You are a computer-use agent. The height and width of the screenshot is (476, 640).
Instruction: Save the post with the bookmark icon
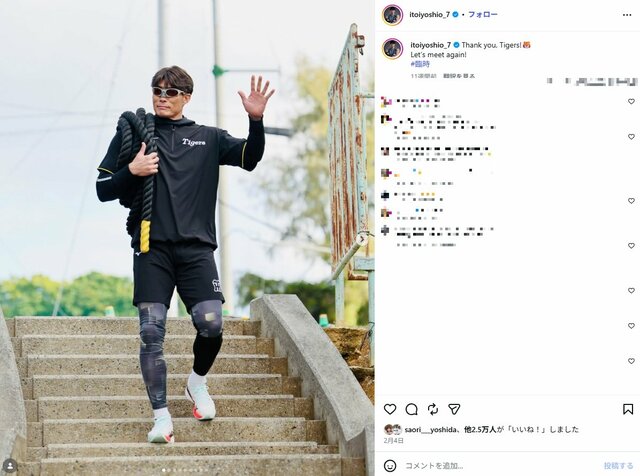click(628, 409)
